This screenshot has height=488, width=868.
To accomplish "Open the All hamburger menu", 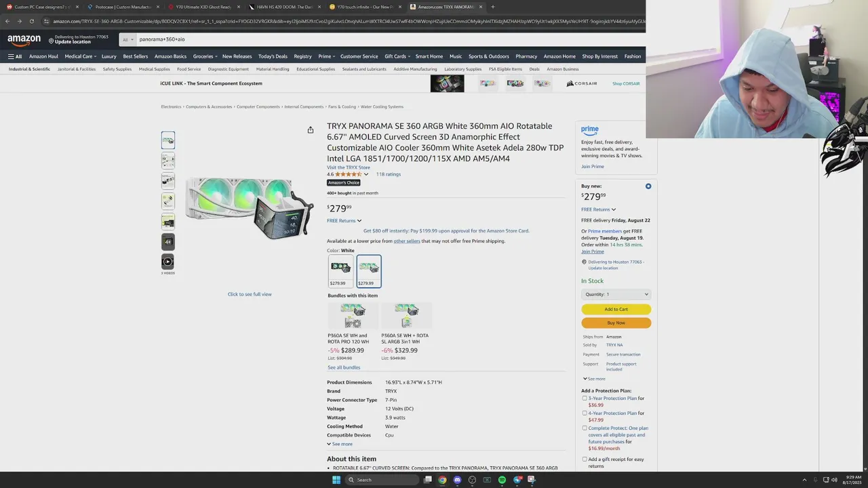I will coord(15,56).
